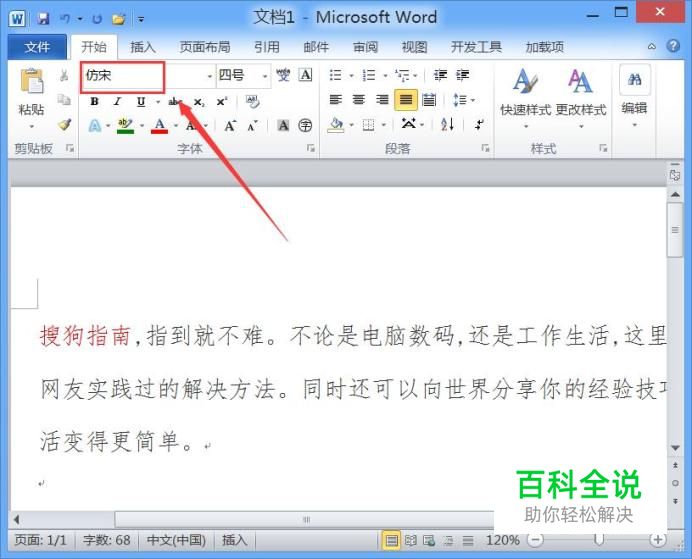Switch to the 开发工具 tab
Screen dimensions: 692x559
pyautogui.click(x=476, y=46)
